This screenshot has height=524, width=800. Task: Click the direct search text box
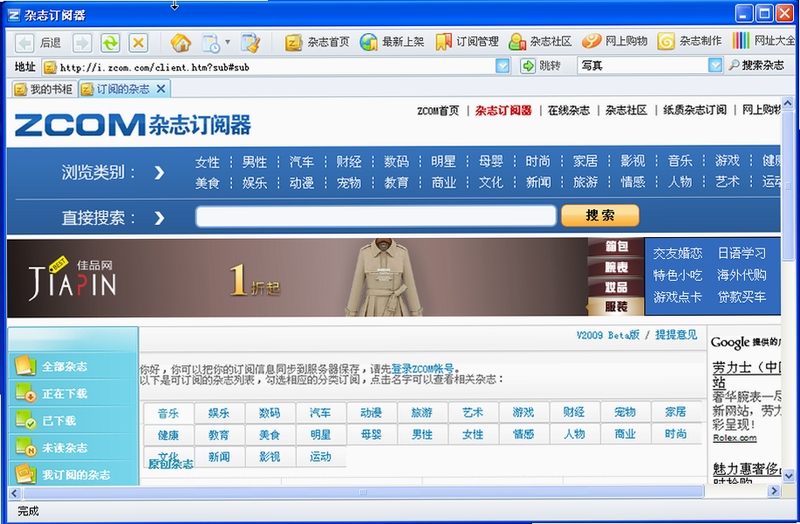point(376,216)
